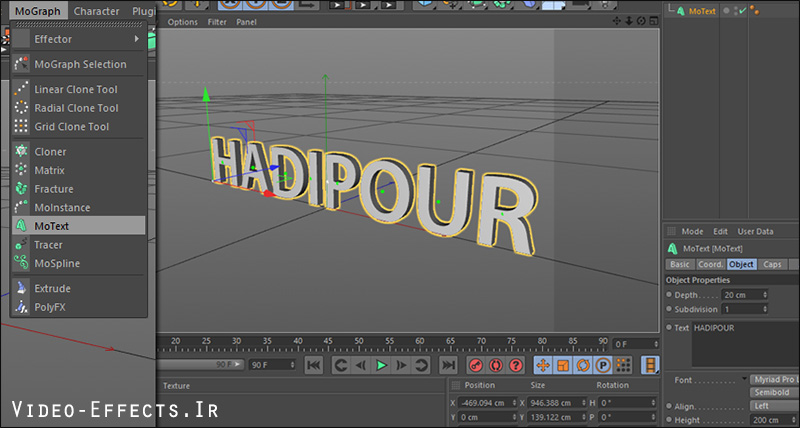Open the attribute manager Edit menu
The width and height of the screenshot is (800, 428).
click(x=720, y=232)
